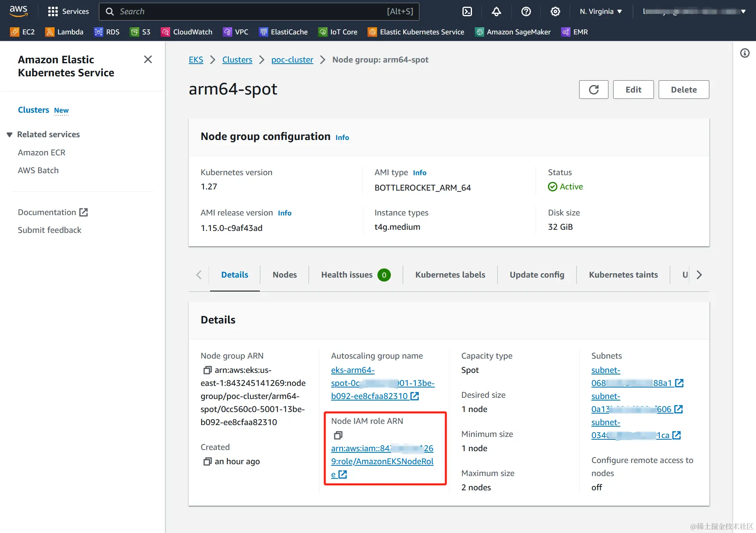
Task: Open the Autoscaling group name link
Action: [x=383, y=383]
